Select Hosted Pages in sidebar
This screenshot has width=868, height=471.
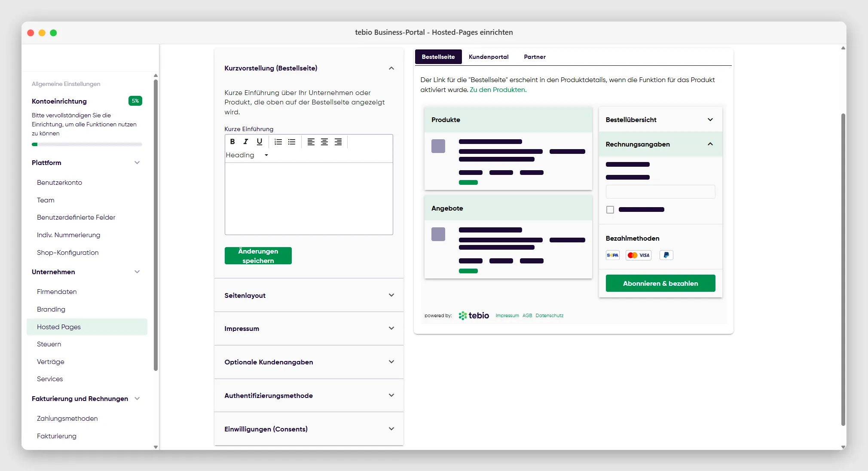[x=87, y=327]
